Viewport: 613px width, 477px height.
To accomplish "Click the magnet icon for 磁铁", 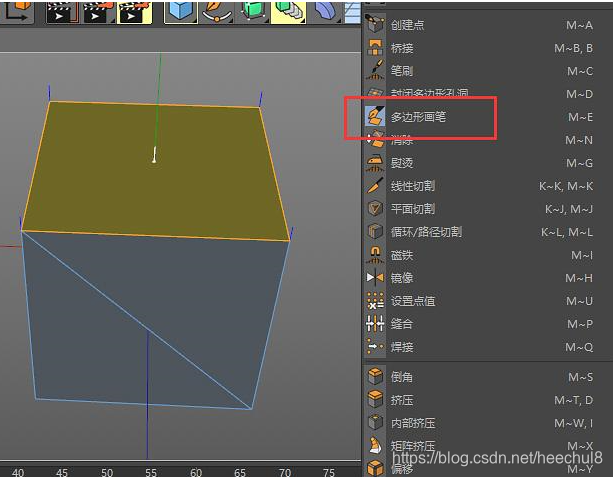I will click(x=375, y=255).
